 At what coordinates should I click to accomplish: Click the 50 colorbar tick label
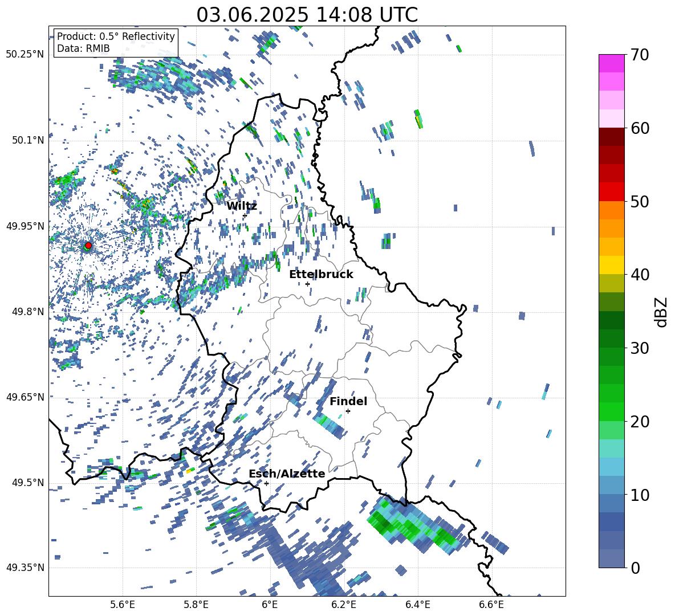click(x=640, y=201)
